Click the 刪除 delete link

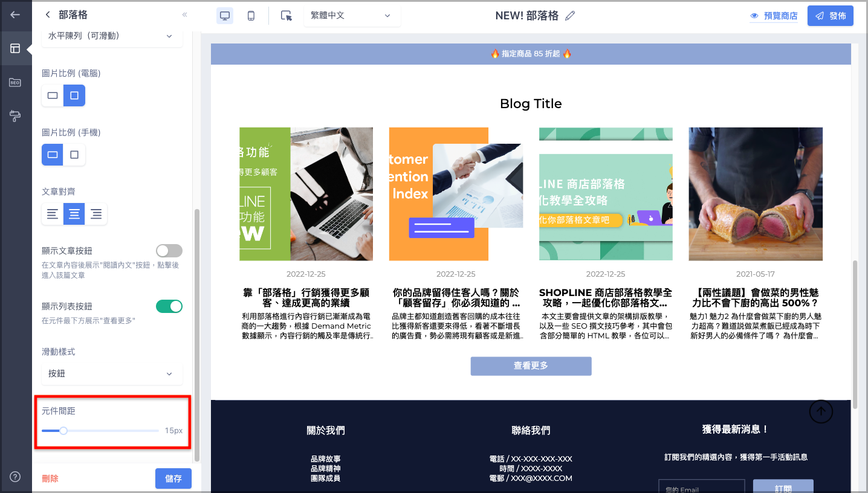[50, 478]
